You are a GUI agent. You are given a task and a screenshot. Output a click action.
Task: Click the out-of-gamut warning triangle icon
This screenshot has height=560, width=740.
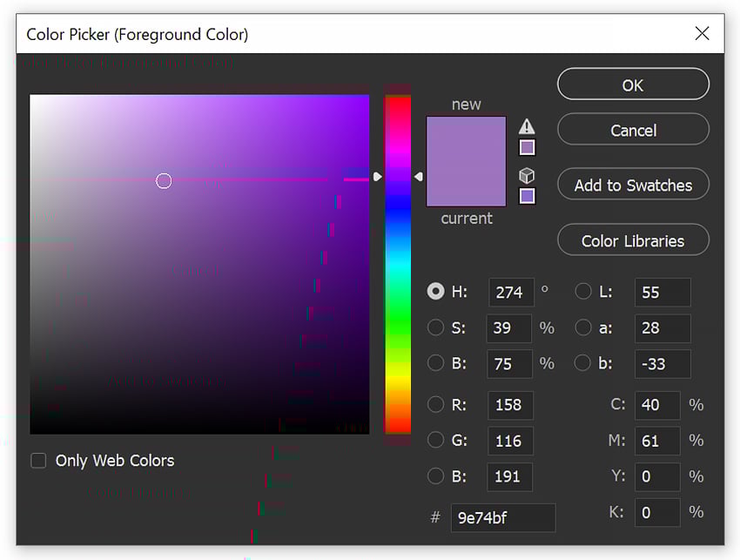(x=527, y=125)
